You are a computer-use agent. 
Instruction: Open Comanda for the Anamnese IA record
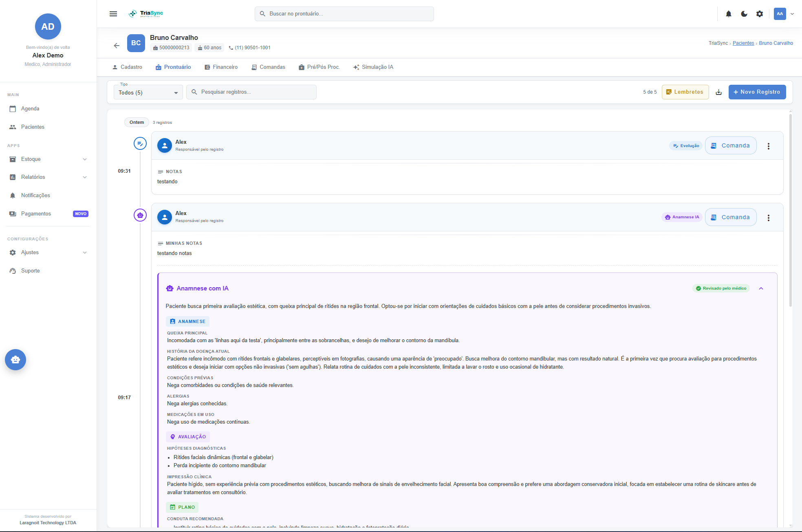[x=731, y=217]
